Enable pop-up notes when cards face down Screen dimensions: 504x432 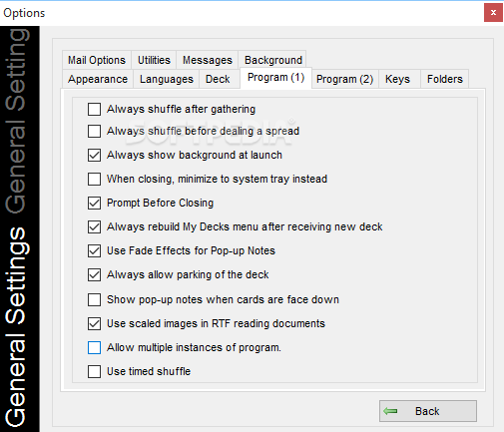click(x=94, y=299)
